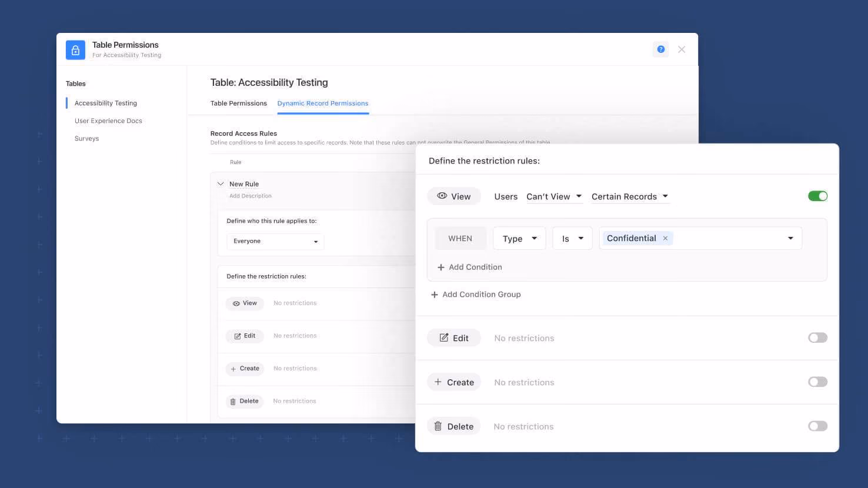Click the Record Access Rules heading
Image resolution: width=868 pixels, height=488 pixels.
(243, 133)
